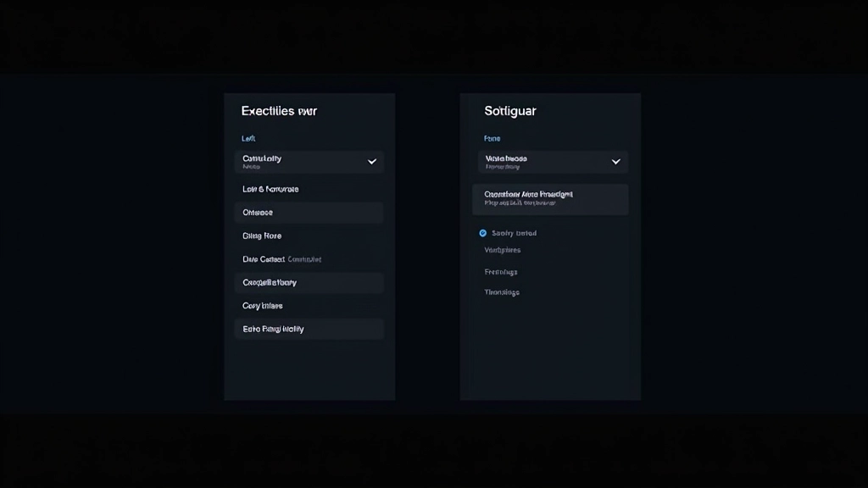
Task: Click the chevron icon on the Wota bwoss dropdown
Action: pos(616,160)
